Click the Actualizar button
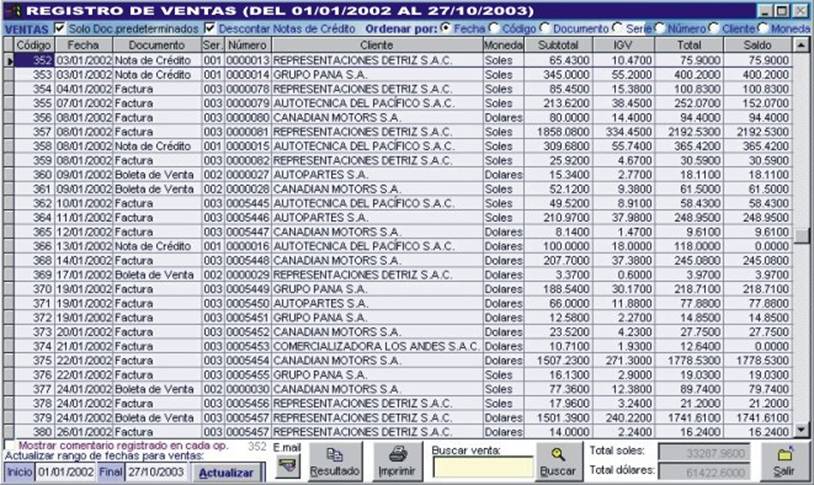Viewport: 814px width, 485px height. tap(226, 473)
